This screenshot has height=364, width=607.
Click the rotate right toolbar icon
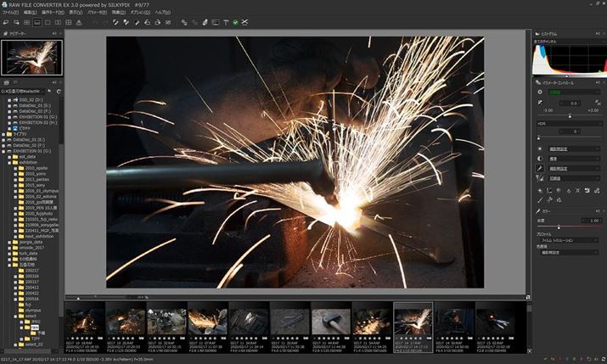click(x=158, y=22)
